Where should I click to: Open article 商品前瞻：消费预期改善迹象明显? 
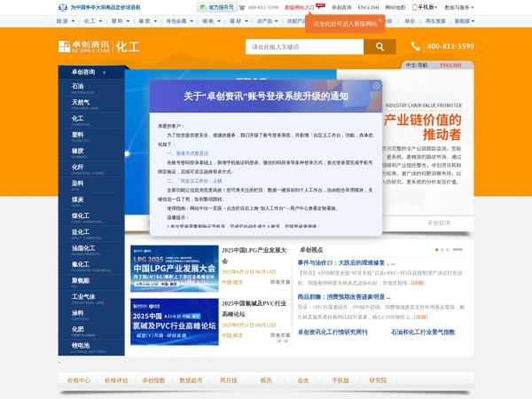(x=344, y=297)
